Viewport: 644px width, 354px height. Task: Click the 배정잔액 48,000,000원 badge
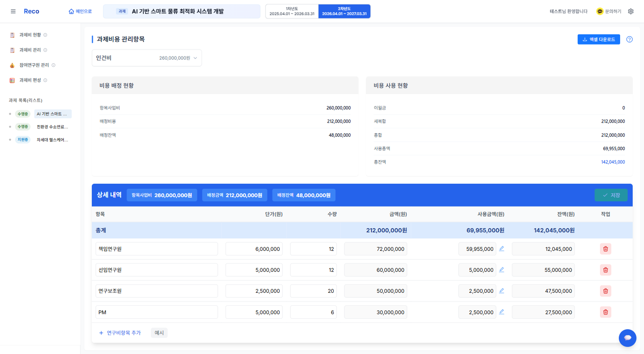tap(304, 195)
